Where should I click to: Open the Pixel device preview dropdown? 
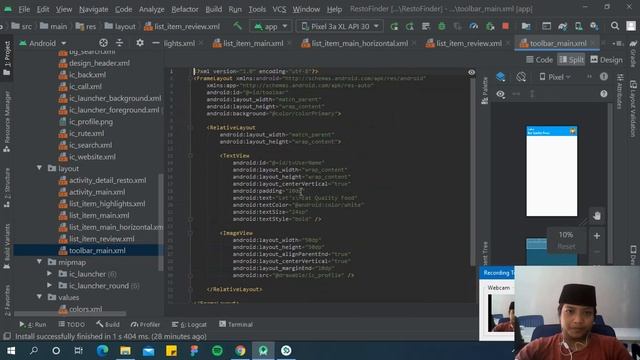(555, 77)
